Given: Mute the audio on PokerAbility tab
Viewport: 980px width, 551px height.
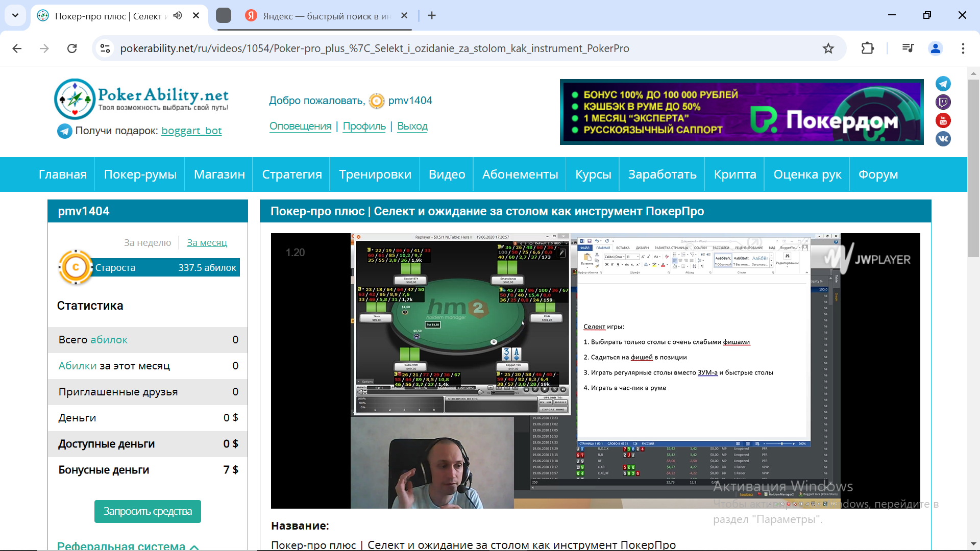Looking at the screenshot, I should (178, 16).
